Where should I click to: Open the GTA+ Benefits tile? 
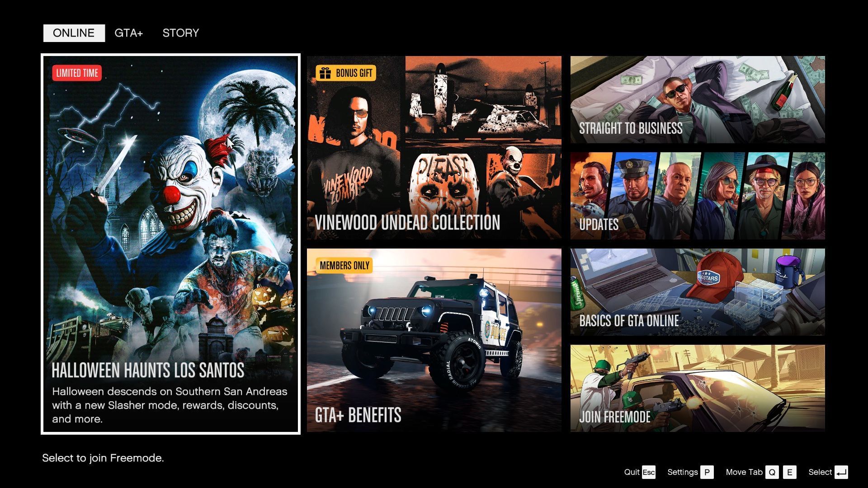[434, 340]
